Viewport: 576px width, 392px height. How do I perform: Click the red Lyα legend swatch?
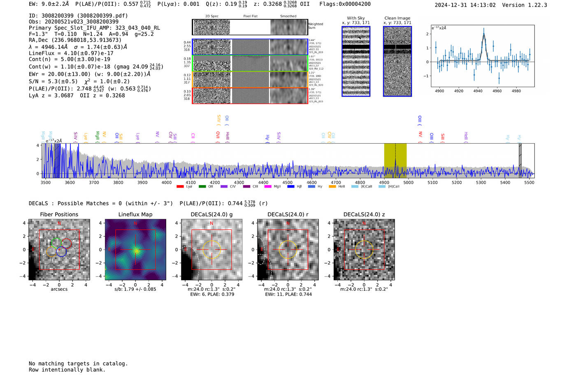pyautogui.click(x=180, y=187)
